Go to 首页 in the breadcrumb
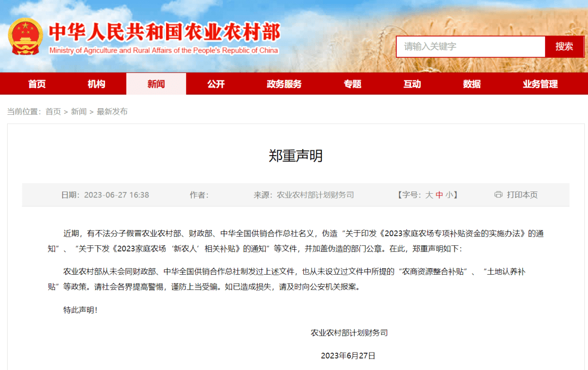The height and width of the screenshot is (370, 588). click(53, 112)
